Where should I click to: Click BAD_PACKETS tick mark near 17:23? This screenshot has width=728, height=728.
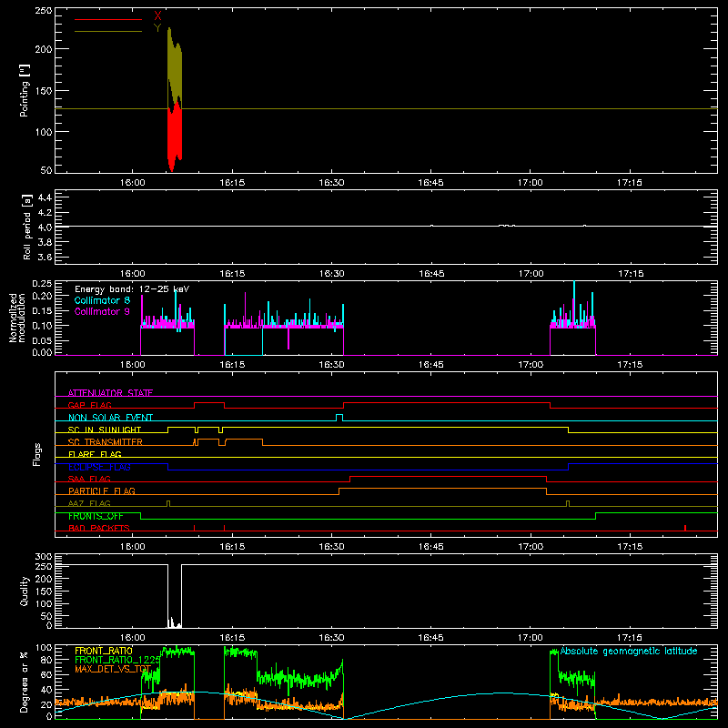685,528
